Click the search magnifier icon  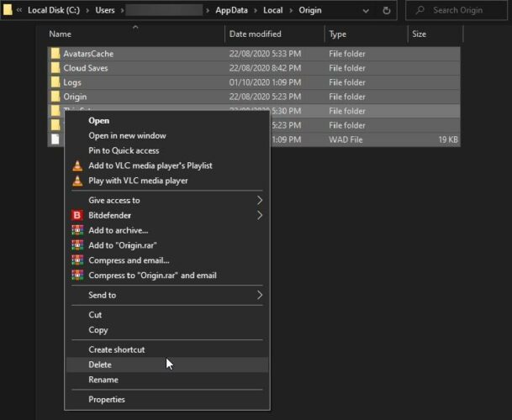pyautogui.click(x=420, y=10)
